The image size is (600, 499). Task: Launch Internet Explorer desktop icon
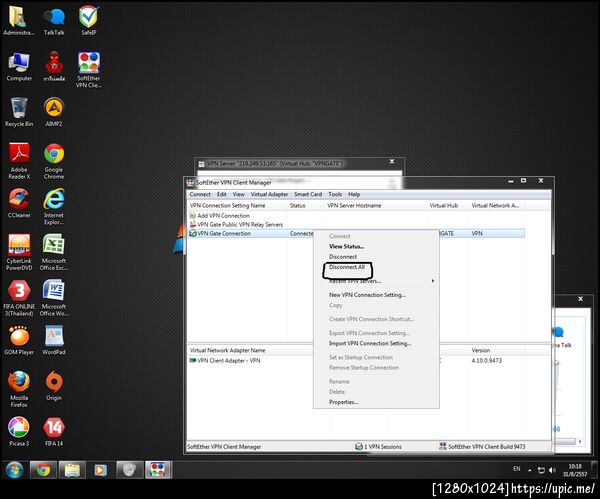point(54,207)
